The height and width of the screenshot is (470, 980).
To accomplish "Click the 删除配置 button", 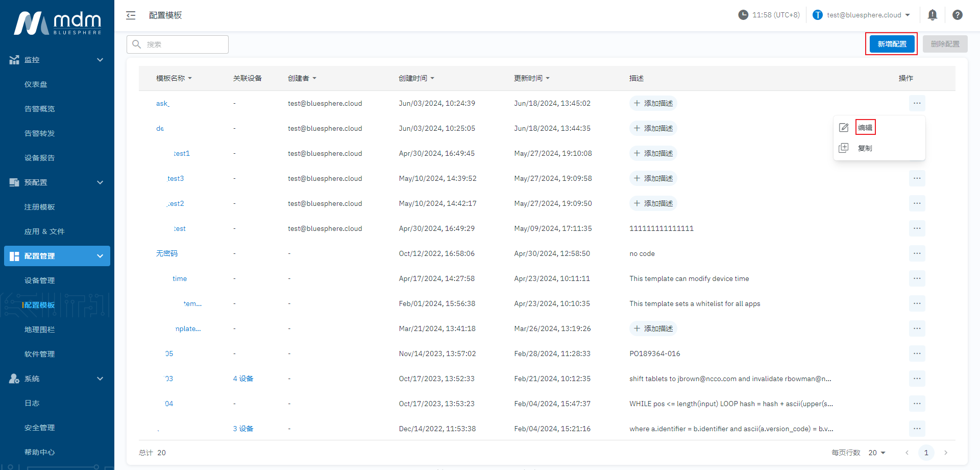I will (x=945, y=44).
